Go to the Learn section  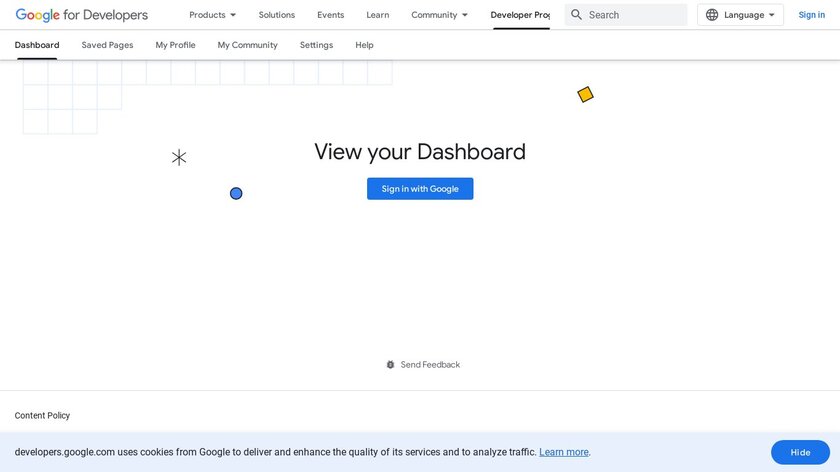tap(378, 15)
